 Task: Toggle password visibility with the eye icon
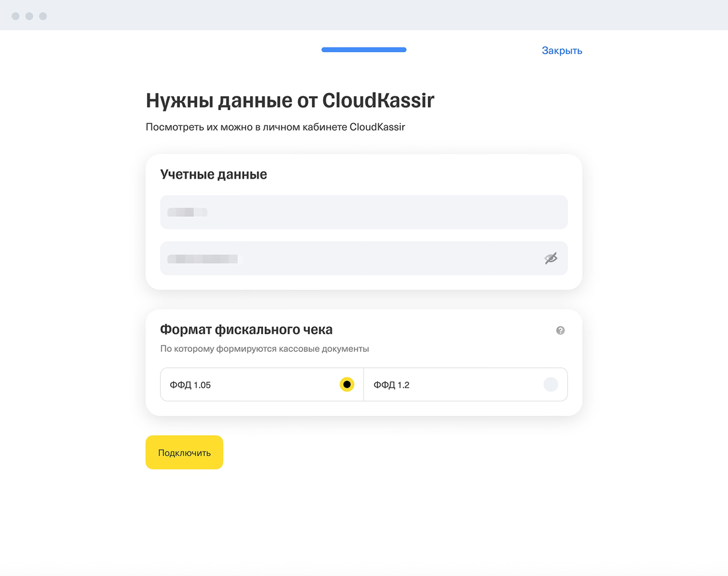coord(551,258)
